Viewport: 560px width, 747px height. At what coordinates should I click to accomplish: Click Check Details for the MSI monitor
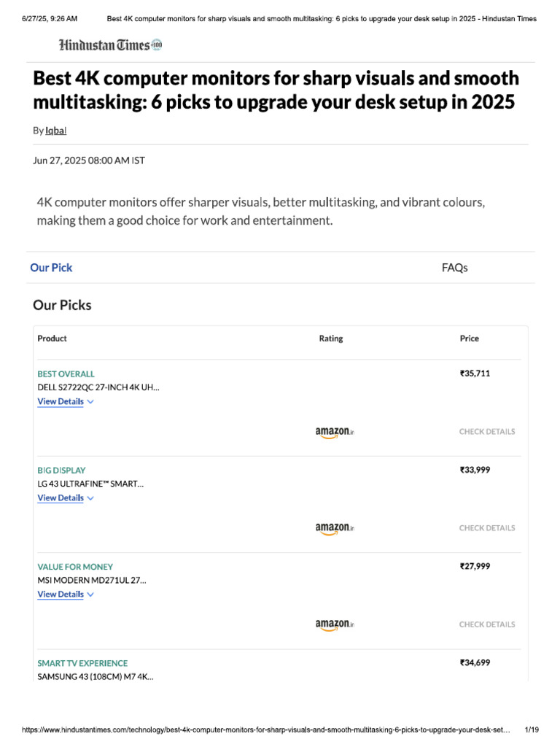(486, 624)
